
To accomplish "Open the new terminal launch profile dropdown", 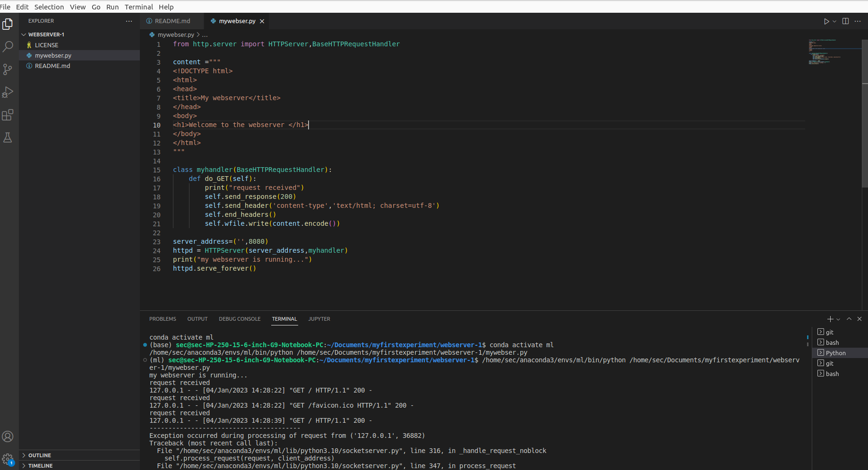I will [838, 319].
